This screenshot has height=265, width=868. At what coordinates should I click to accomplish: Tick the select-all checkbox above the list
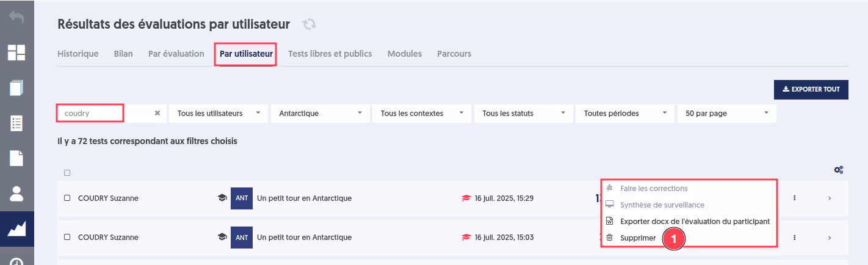[x=67, y=173]
